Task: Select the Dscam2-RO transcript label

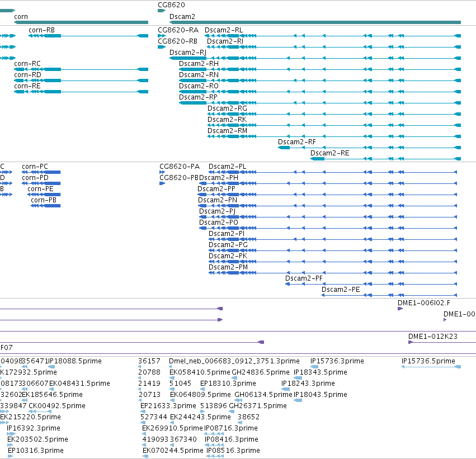Action: tap(199, 86)
